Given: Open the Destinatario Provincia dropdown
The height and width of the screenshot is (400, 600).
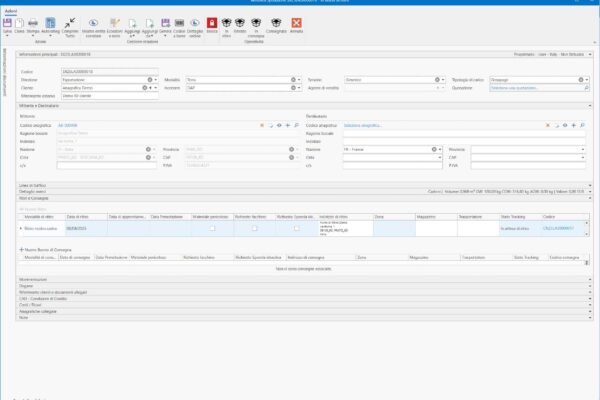Looking at the screenshot, I should click(583, 149).
